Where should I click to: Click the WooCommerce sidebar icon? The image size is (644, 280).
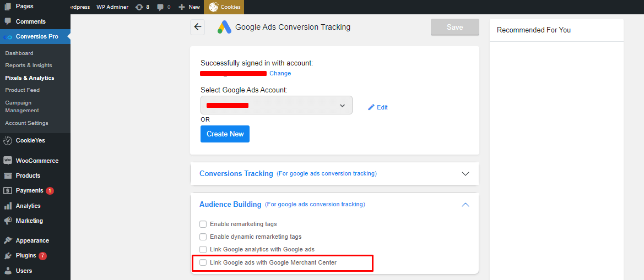point(7,161)
